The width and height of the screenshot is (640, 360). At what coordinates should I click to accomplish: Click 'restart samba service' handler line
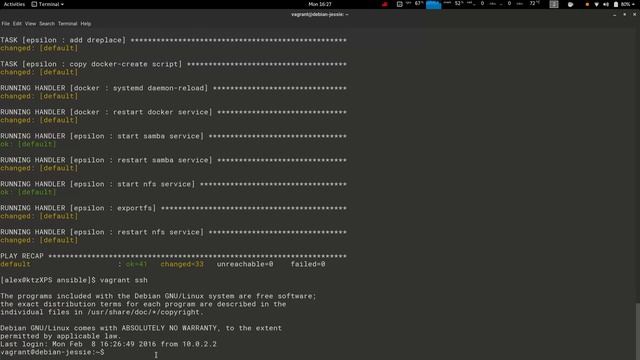173,160
